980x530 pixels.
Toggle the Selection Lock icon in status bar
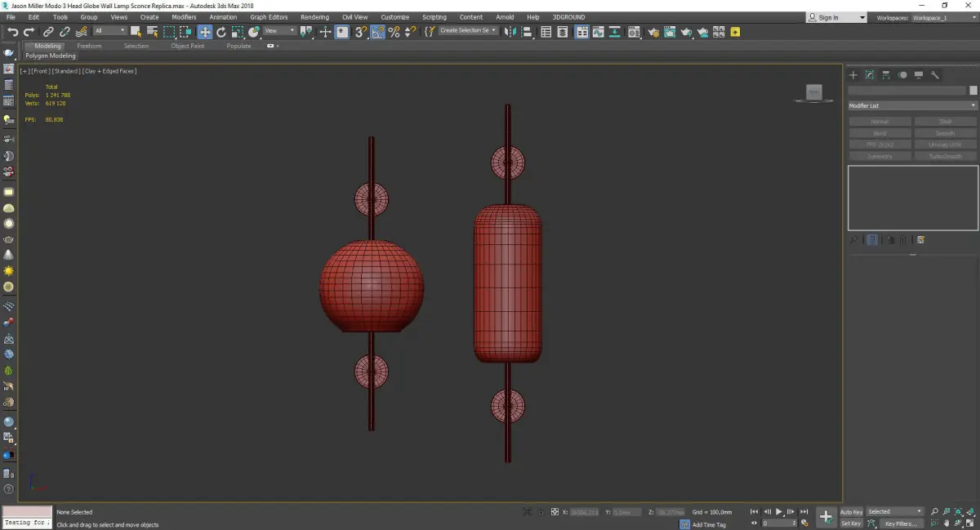pyautogui.click(x=539, y=512)
